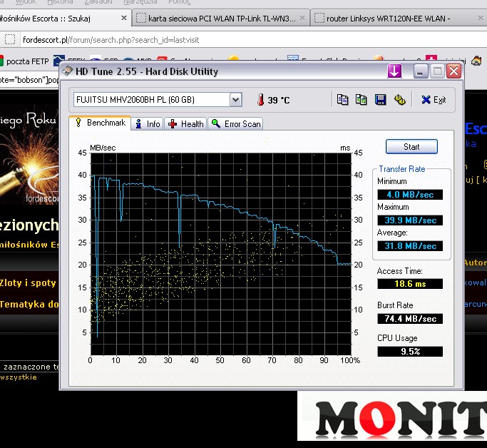Click HD Tune title bar app icon
This screenshot has width=487, height=448.
(68, 71)
